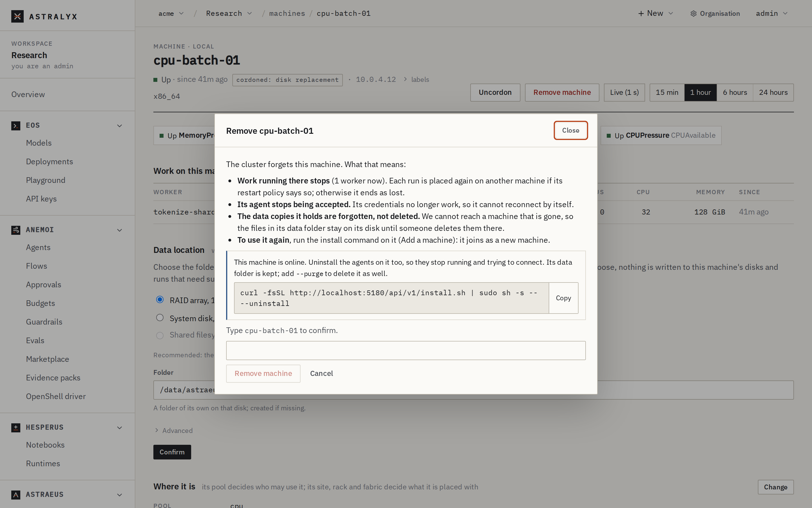This screenshot has width=812, height=508.
Task: Click the Anemoi section icon
Action: click(16, 230)
